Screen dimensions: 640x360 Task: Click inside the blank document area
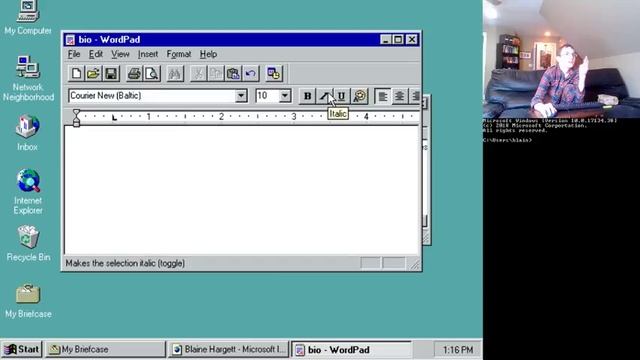(242, 190)
